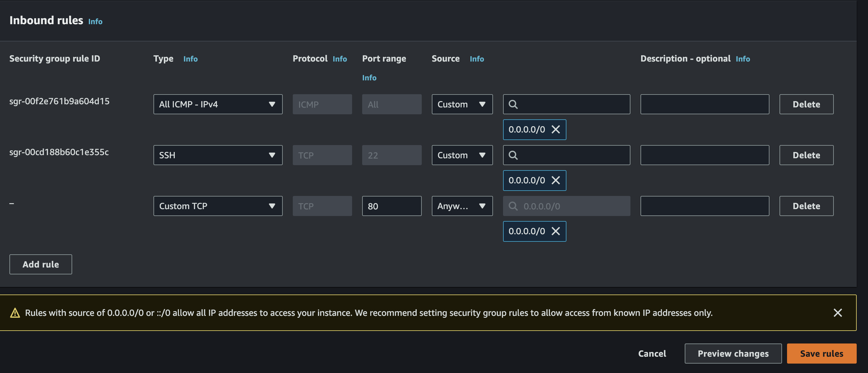Open the SSH type dropdown

[x=218, y=155]
